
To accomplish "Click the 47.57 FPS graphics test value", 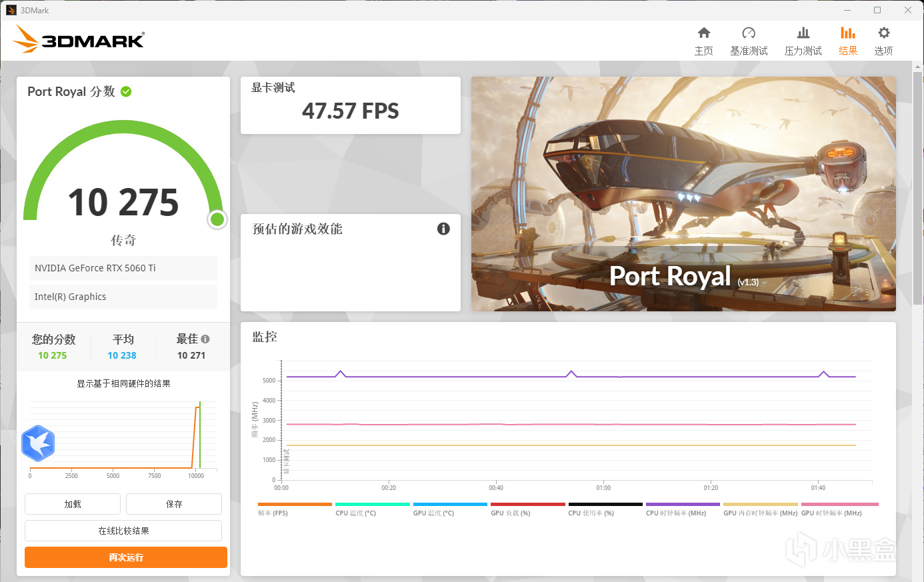I will click(351, 111).
